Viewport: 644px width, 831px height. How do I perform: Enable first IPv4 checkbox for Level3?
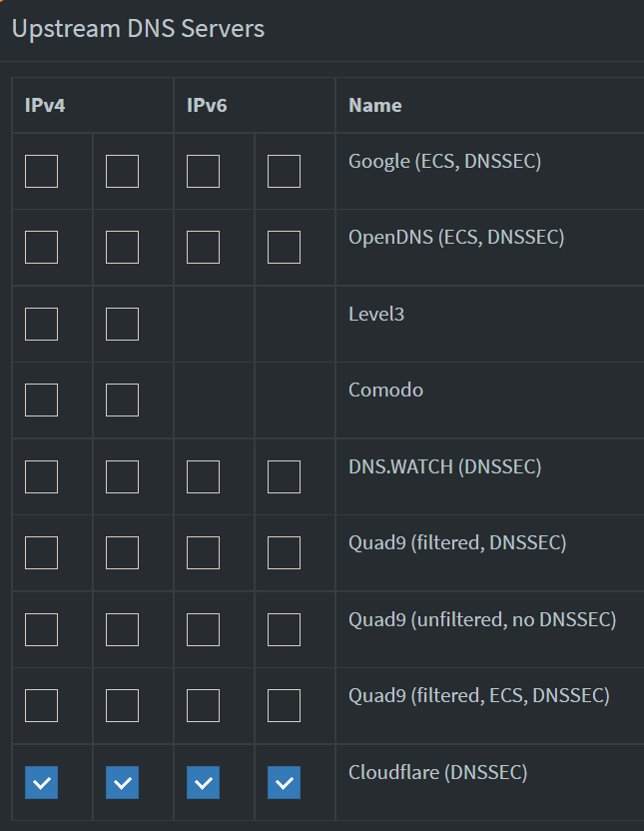[x=41, y=324]
